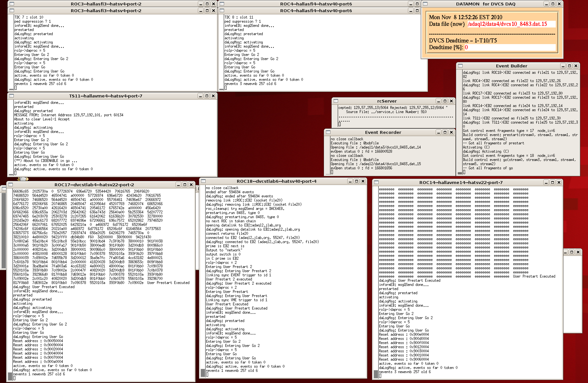The height and width of the screenshot is (383, 588).
Task: Close the ROC17--dvcstlab4 window
Action: [x=191, y=185]
